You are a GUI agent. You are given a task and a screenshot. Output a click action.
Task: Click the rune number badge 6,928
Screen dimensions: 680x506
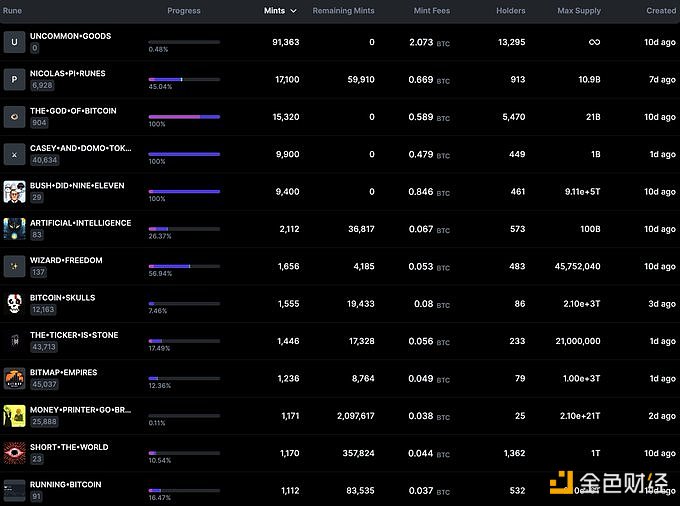click(42, 85)
